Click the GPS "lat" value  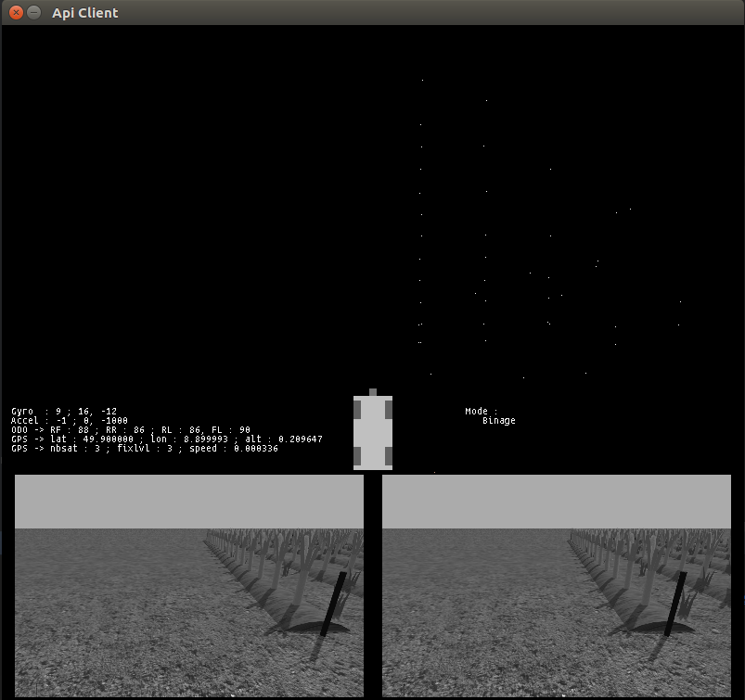click(x=109, y=439)
